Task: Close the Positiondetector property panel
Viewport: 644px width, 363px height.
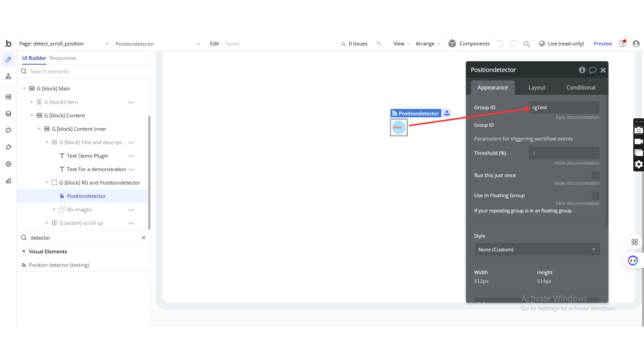Action: pyautogui.click(x=603, y=70)
